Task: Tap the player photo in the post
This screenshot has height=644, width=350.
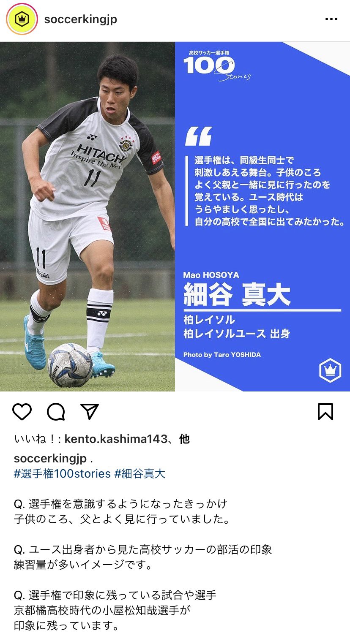Action: coord(87,216)
